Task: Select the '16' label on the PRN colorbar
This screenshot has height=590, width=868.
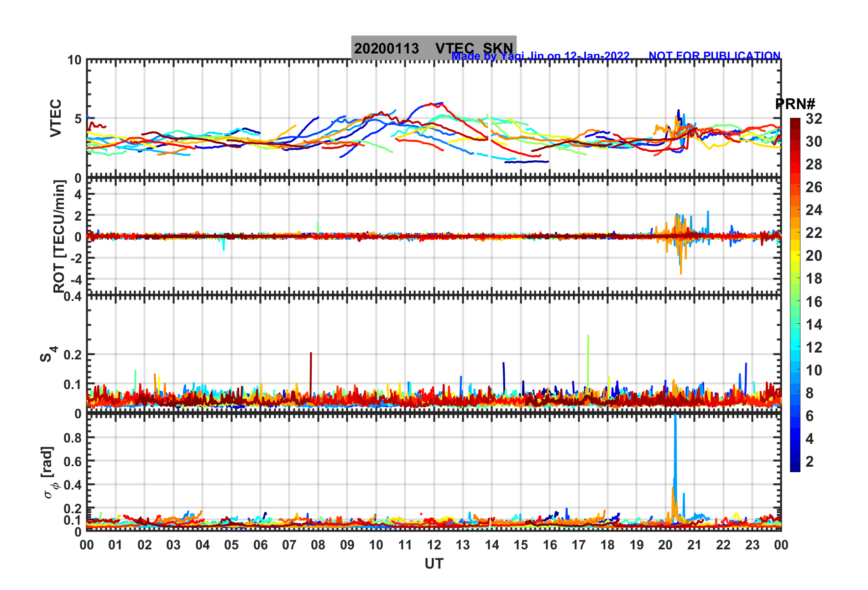Action: pos(814,301)
